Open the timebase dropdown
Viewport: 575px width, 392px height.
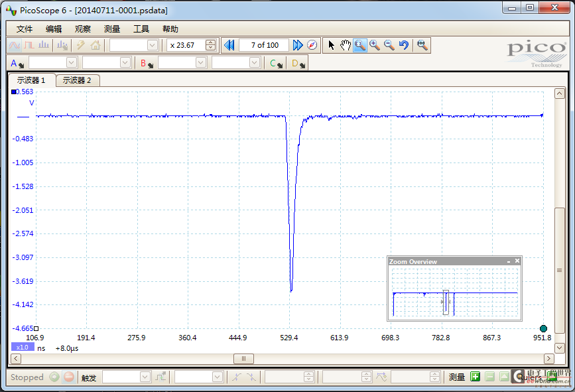click(153, 45)
